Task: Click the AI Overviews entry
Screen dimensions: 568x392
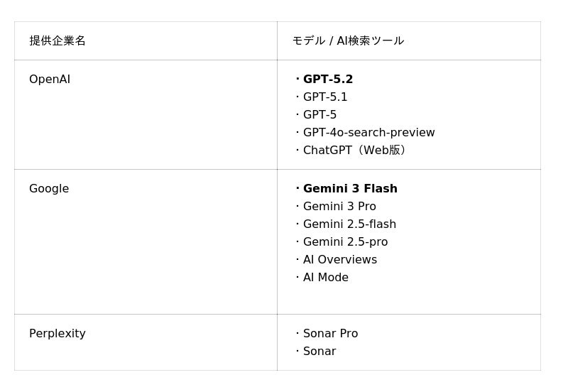Action: [339, 260]
